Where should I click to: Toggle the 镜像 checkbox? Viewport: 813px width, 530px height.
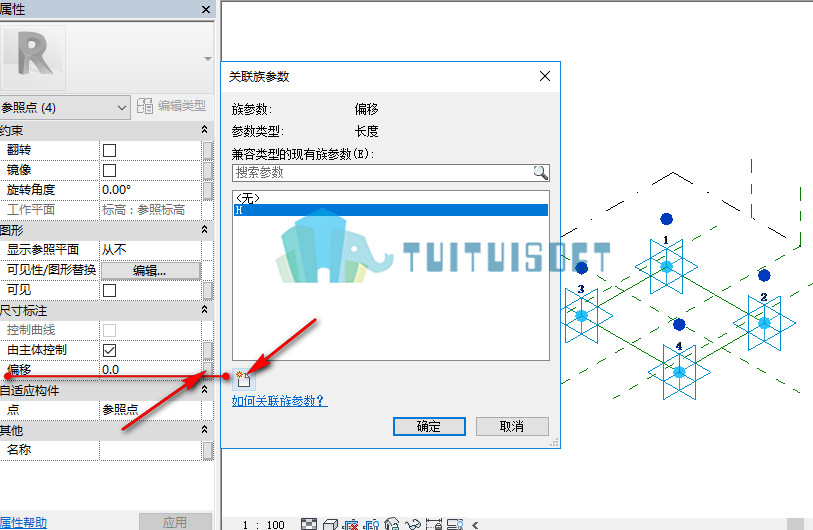109,170
